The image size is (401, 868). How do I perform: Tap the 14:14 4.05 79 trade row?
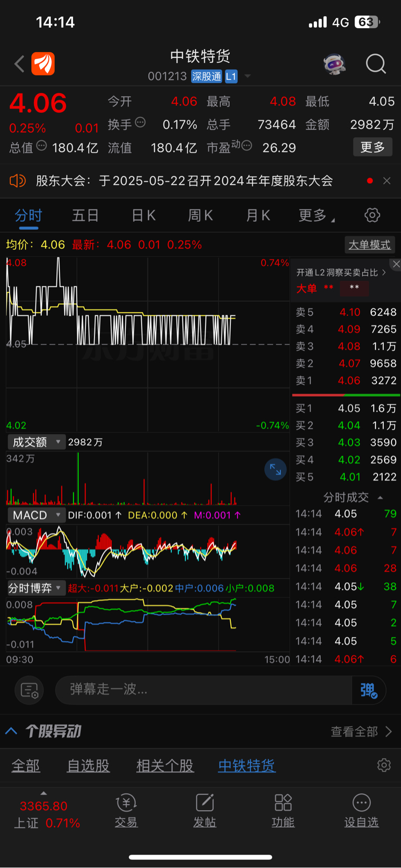[x=346, y=514]
